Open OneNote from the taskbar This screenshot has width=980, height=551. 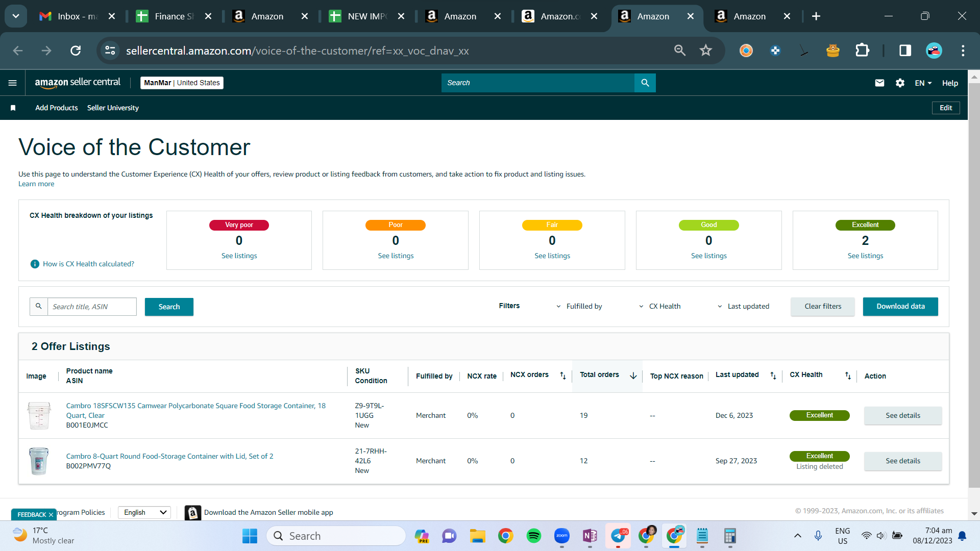[x=590, y=536]
